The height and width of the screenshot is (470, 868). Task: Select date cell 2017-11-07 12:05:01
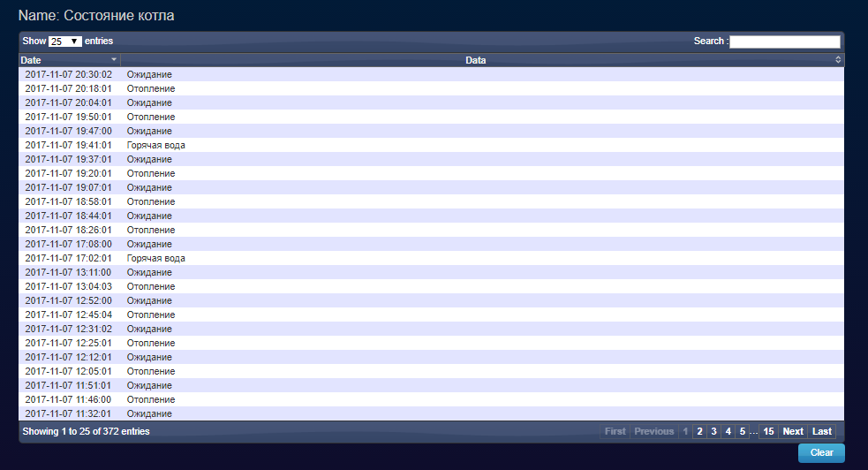(69, 371)
